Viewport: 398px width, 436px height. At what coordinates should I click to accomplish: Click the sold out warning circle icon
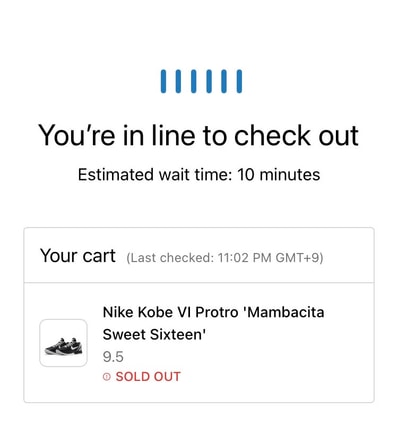coord(107,377)
